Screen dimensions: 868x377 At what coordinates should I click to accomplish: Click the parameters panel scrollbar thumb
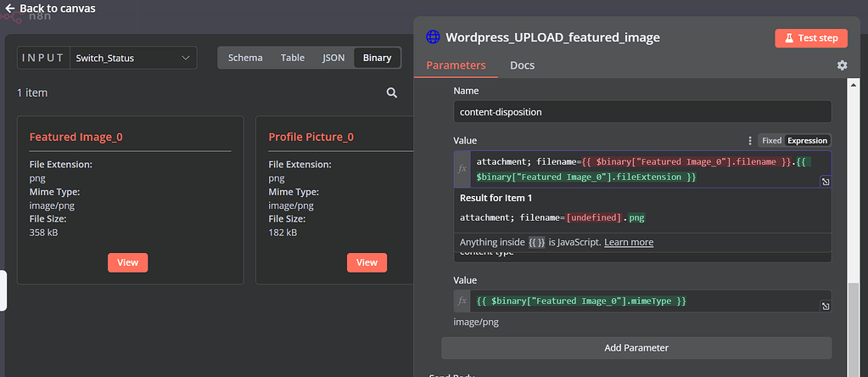point(854,329)
